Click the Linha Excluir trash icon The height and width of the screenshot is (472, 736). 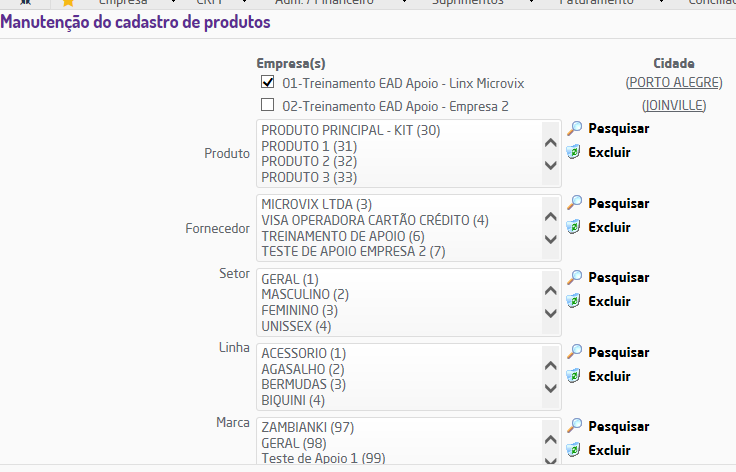(574, 376)
